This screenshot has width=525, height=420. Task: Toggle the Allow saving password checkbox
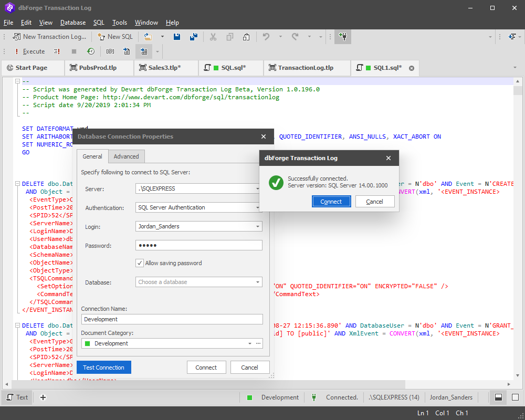(x=140, y=263)
